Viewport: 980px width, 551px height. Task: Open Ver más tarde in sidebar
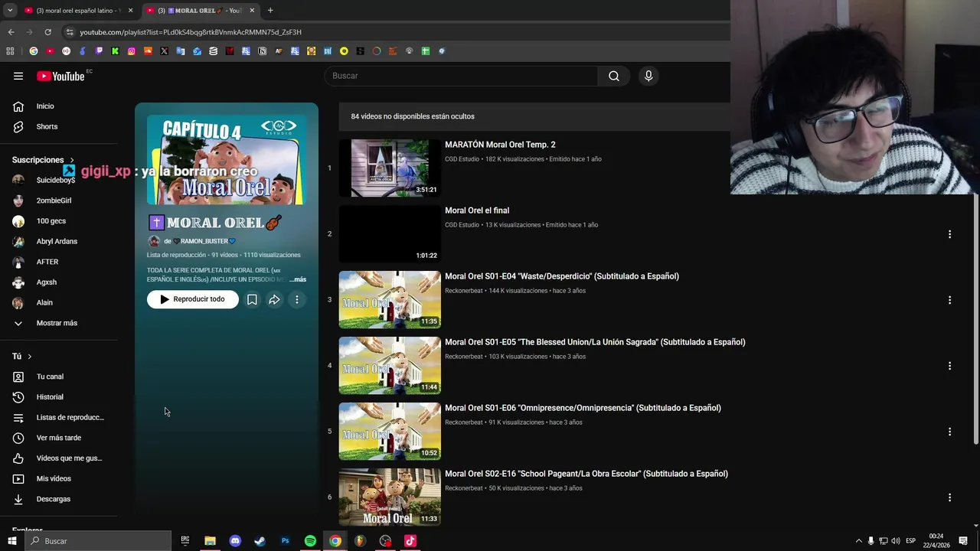click(58, 438)
